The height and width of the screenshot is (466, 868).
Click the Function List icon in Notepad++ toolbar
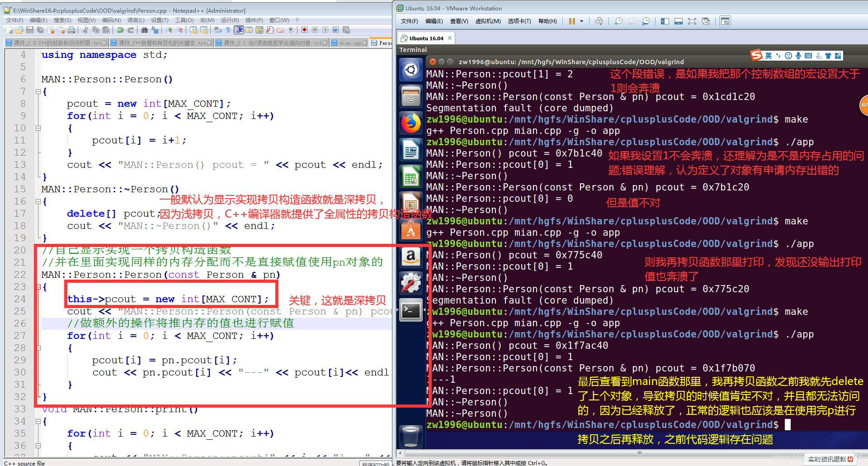269,30
